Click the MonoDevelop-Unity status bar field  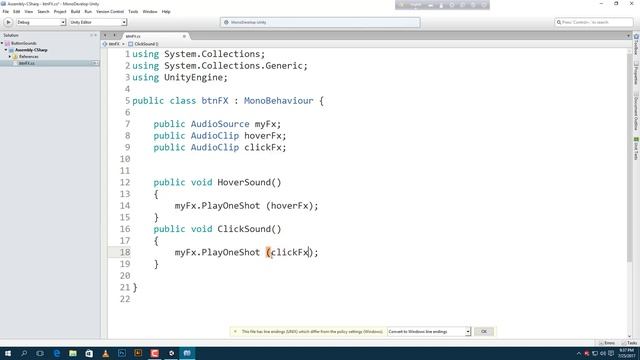click(320, 22)
